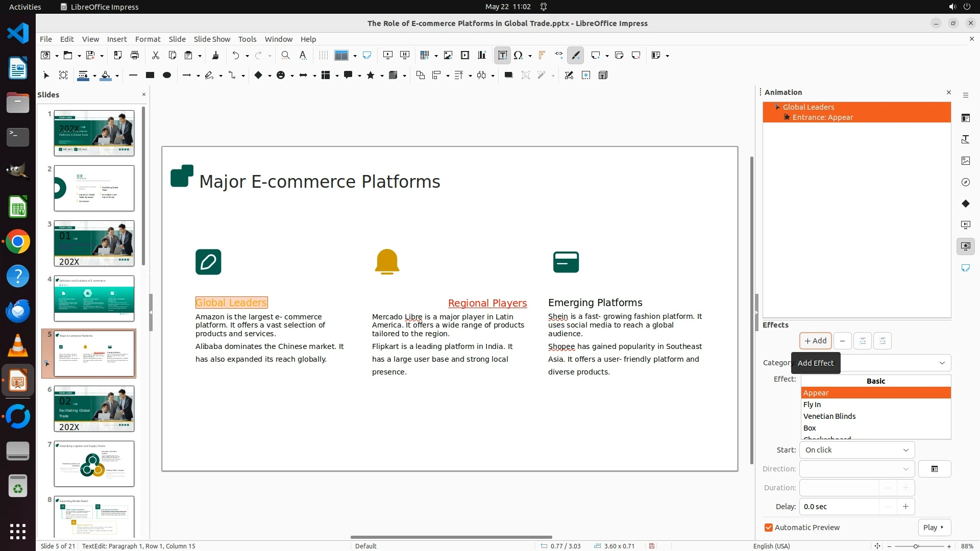Click the Play animation button
This screenshot has width=980, height=551.
coord(934,528)
